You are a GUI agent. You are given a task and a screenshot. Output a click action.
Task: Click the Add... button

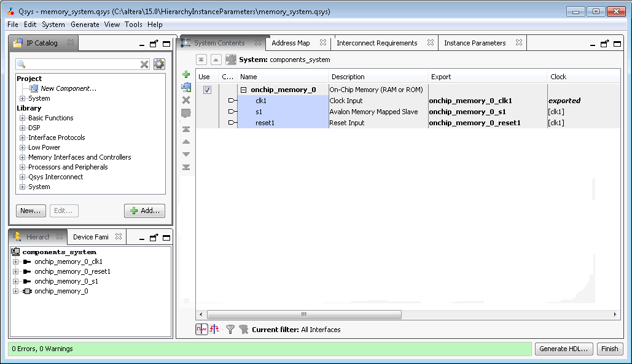(145, 211)
